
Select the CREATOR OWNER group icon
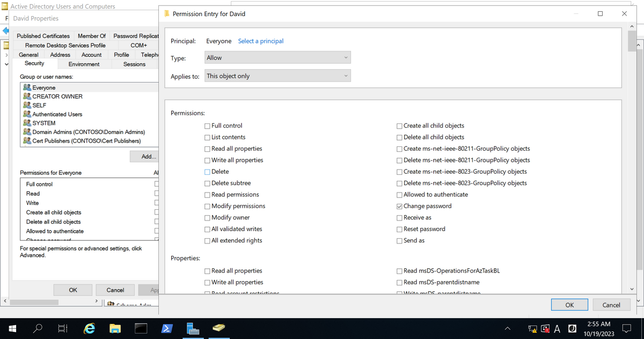click(27, 97)
